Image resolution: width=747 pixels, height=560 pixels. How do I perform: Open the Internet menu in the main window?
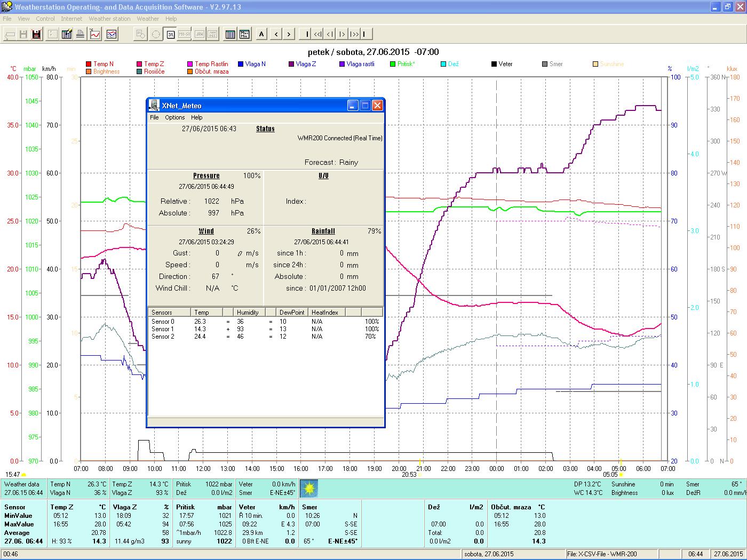pos(71,19)
